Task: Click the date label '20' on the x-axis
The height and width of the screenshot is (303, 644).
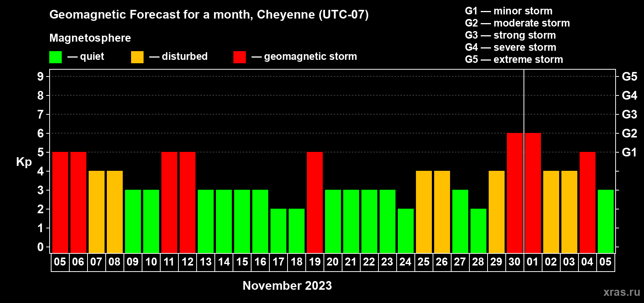Action: point(333,262)
